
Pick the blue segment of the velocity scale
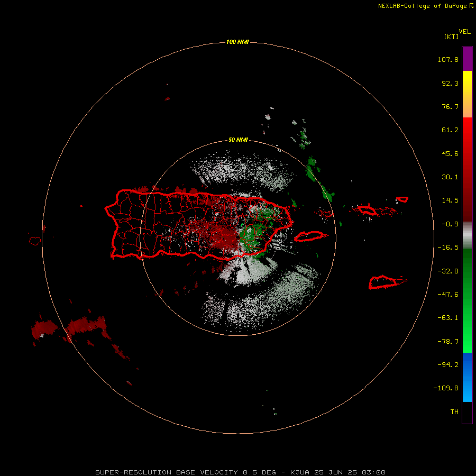click(467, 377)
